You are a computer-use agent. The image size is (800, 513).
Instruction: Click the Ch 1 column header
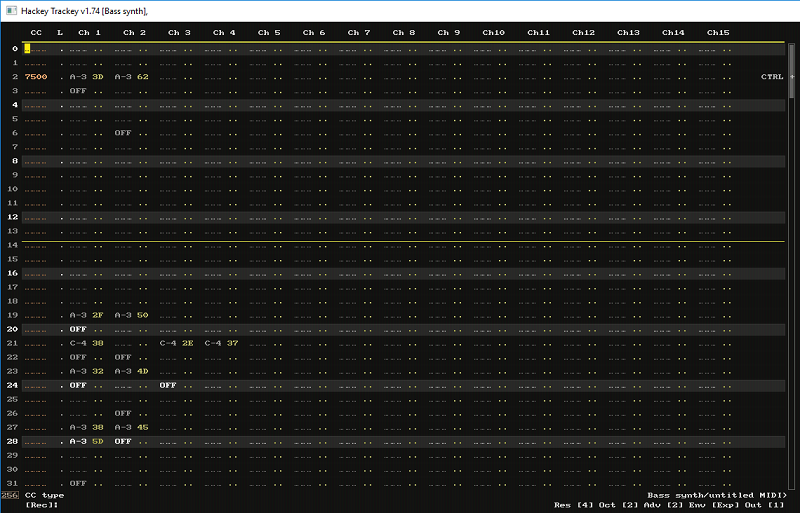89,32
